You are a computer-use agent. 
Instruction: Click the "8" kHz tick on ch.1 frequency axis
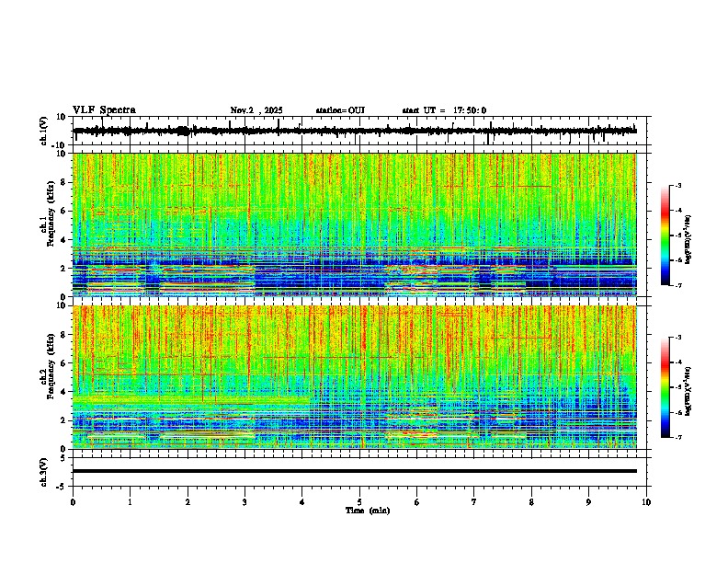click(x=64, y=182)
